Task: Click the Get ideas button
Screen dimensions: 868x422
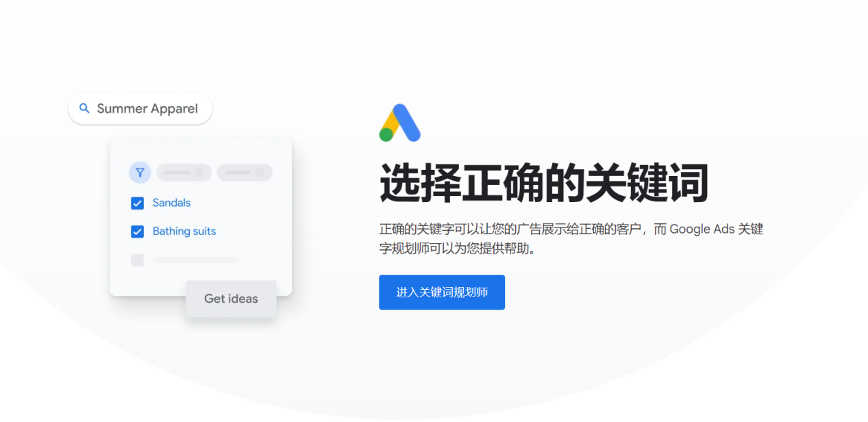Action: coord(231,299)
